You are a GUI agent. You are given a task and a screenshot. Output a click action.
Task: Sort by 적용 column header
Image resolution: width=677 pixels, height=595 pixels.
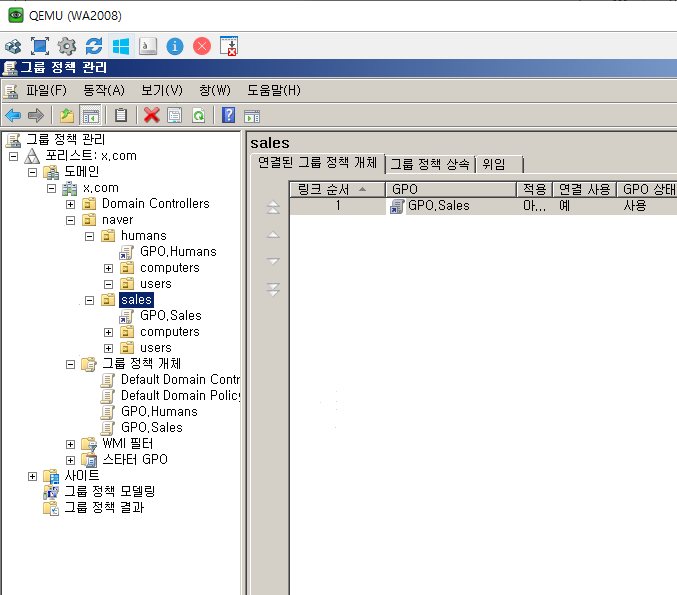(x=535, y=189)
